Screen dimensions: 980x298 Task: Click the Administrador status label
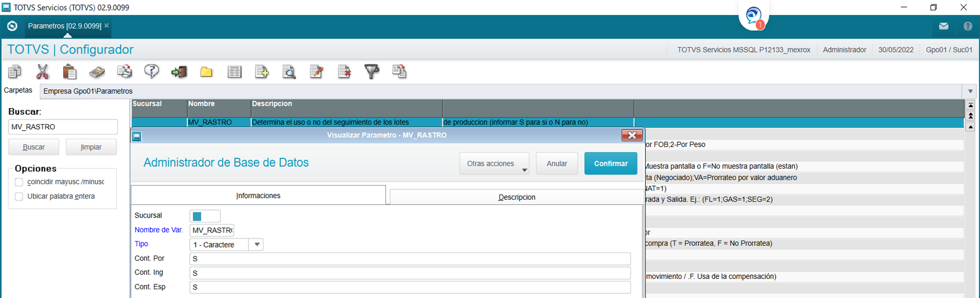(844, 50)
